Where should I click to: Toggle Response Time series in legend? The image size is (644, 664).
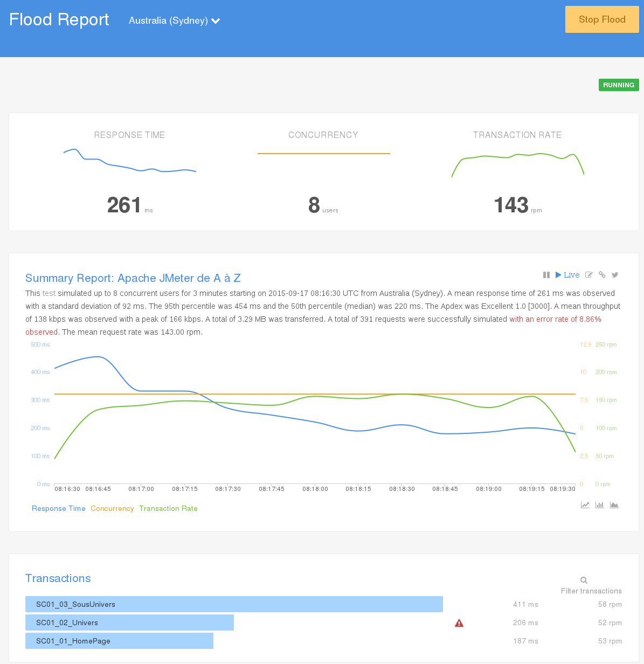point(58,508)
